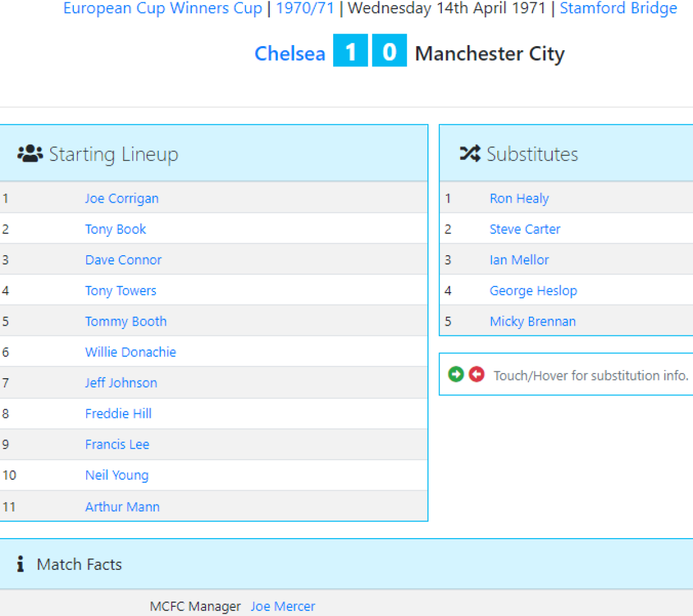The height and width of the screenshot is (616, 693).
Task: Click the Starting Lineup group icon
Action: (30, 154)
